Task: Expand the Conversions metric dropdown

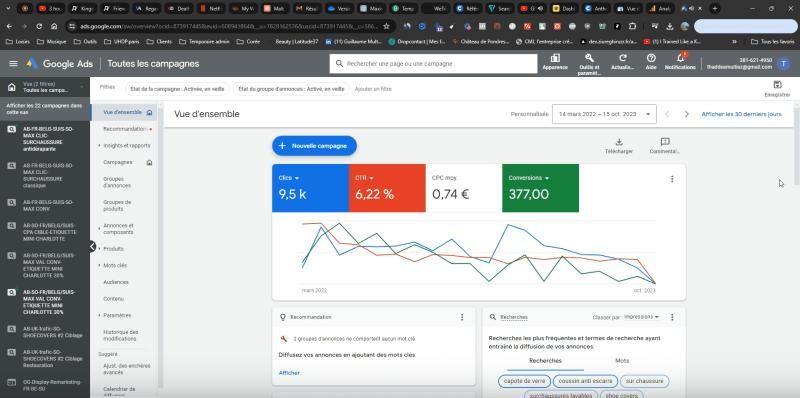Action: point(529,178)
